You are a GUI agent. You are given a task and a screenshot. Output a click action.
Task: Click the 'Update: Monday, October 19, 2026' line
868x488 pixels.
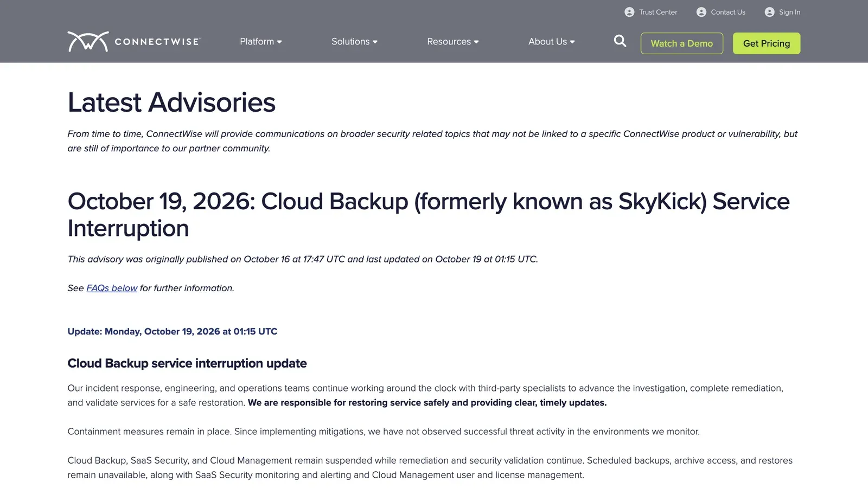[173, 331]
